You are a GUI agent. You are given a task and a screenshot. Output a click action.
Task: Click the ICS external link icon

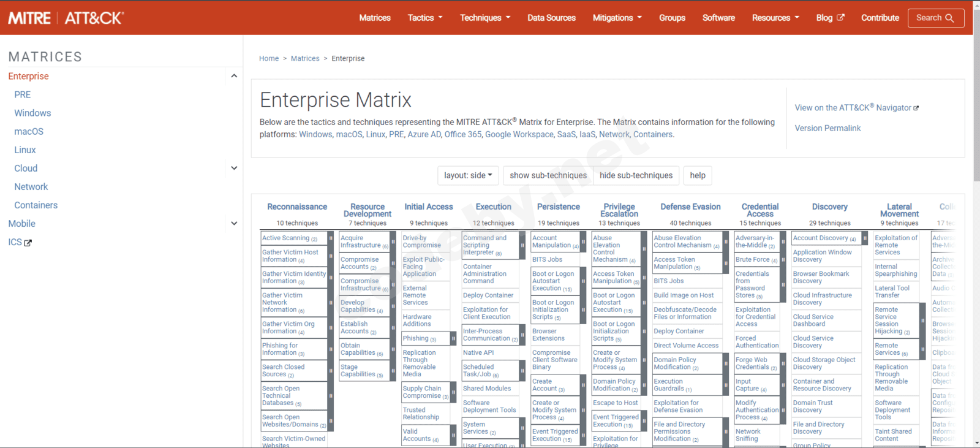(28, 243)
